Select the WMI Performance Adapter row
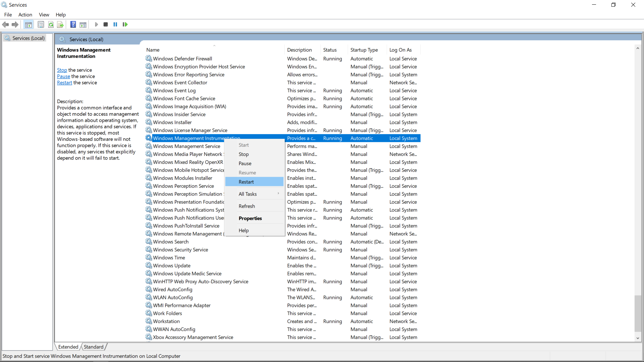 [x=283, y=305]
